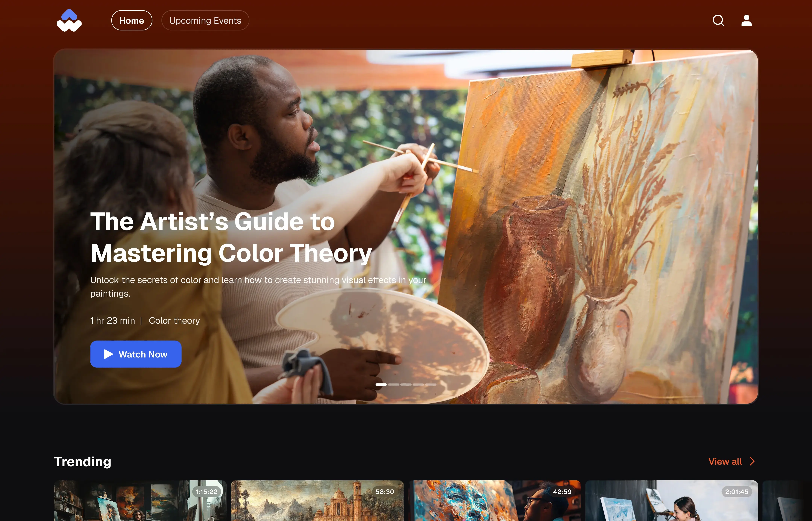The image size is (812, 521).
Task: Open the user profile icon
Action: coord(746,20)
